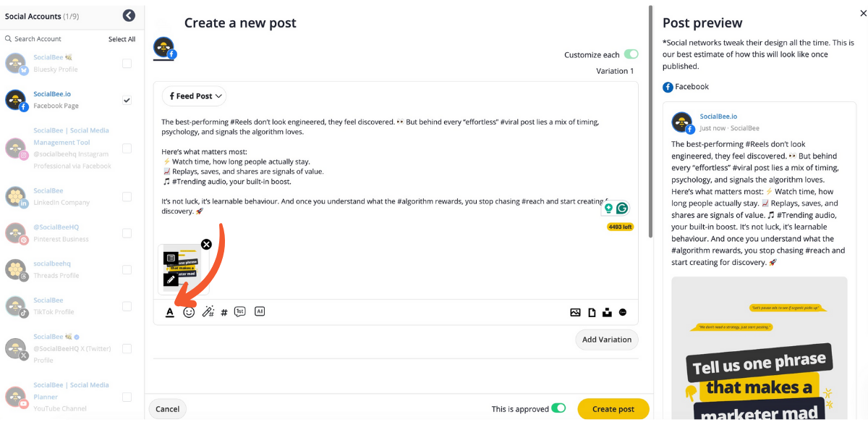Click Select All accounts
The height and width of the screenshot is (425, 868).
122,39
